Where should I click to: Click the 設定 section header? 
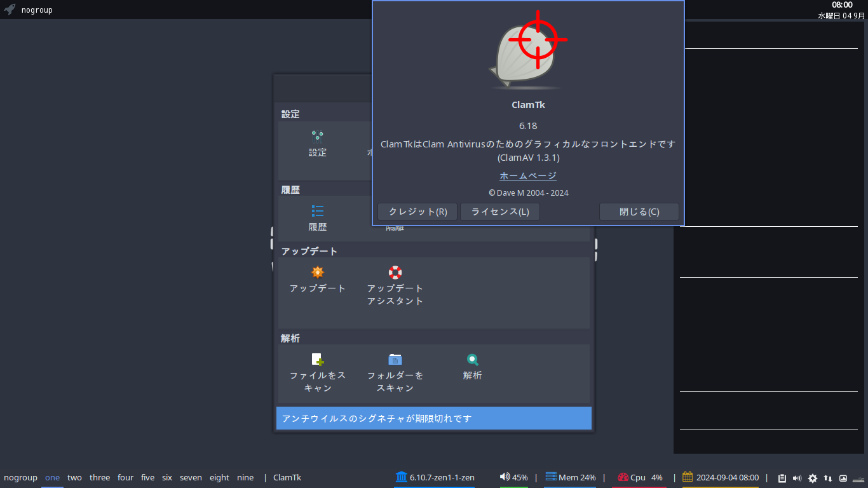[x=290, y=114]
